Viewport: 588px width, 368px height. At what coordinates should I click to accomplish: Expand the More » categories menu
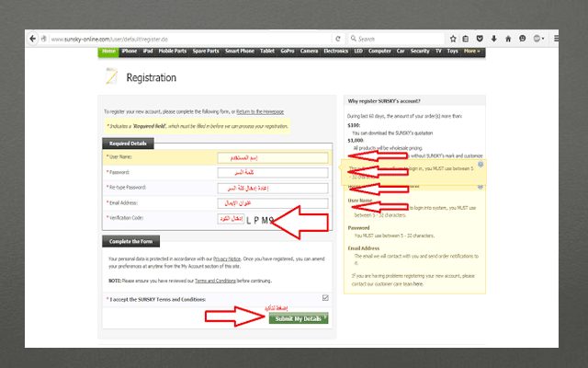(471, 52)
